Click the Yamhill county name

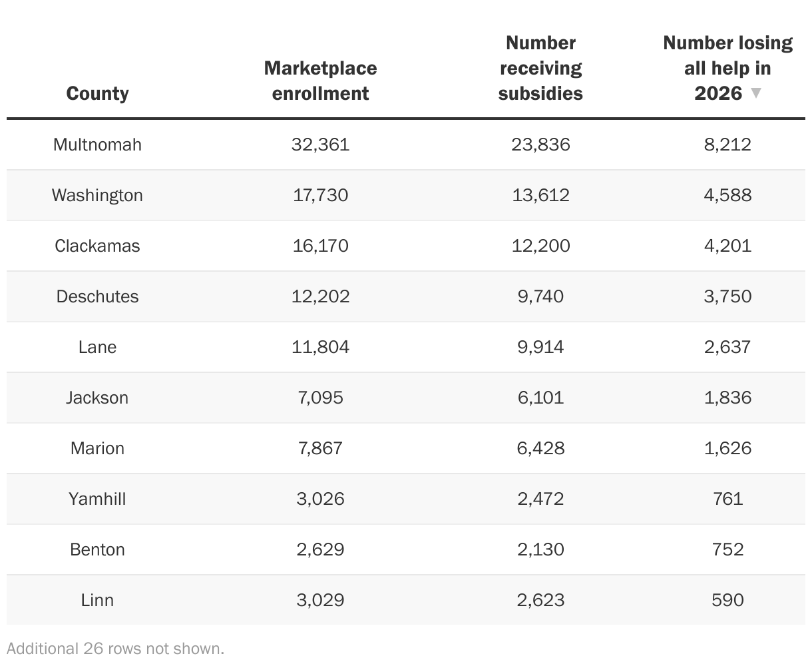97,499
